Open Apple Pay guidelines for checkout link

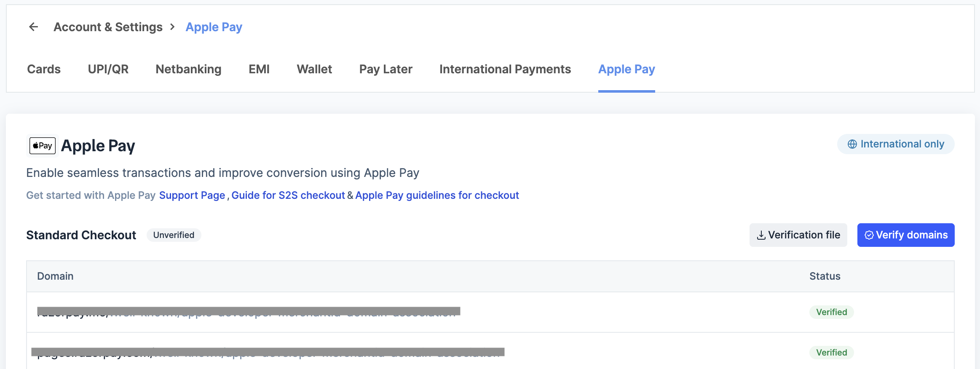[x=437, y=195]
